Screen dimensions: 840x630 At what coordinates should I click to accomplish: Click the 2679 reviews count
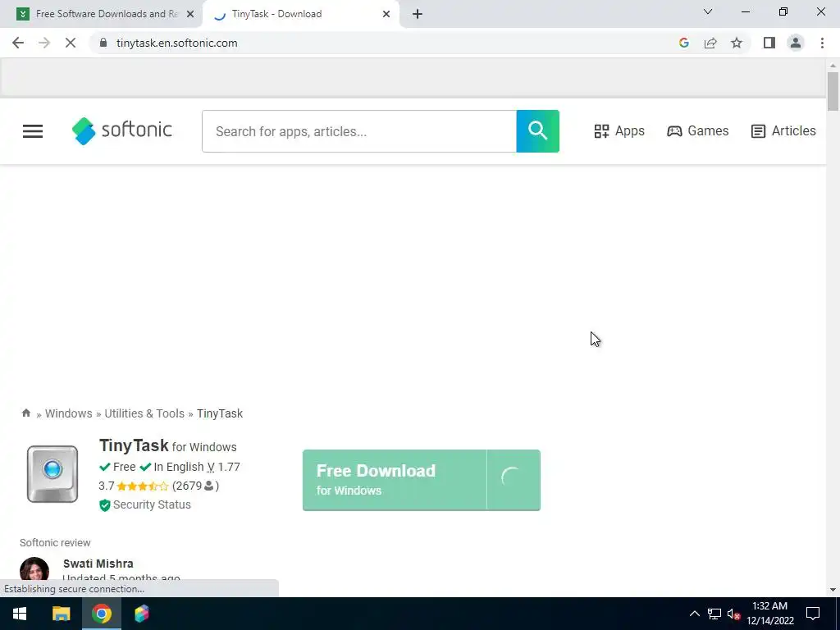(x=195, y=486)
